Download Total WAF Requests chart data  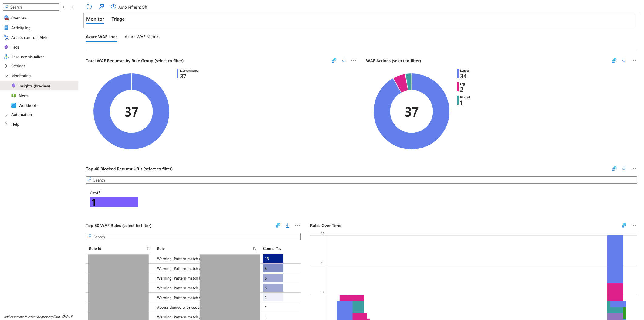(344, 61)
